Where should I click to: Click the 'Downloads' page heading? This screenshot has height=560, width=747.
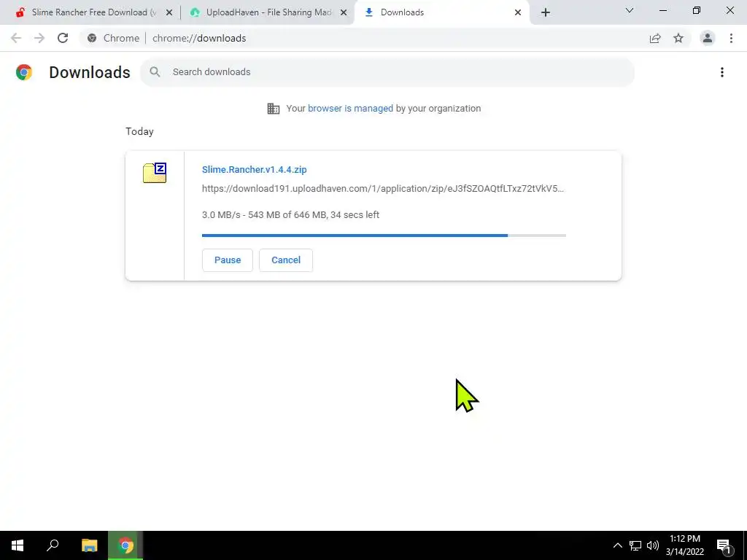[x=90, y=72]
